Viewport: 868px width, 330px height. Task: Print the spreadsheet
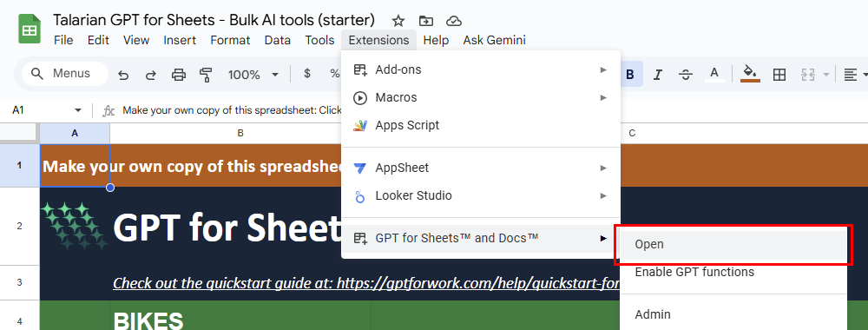point(178,74)
